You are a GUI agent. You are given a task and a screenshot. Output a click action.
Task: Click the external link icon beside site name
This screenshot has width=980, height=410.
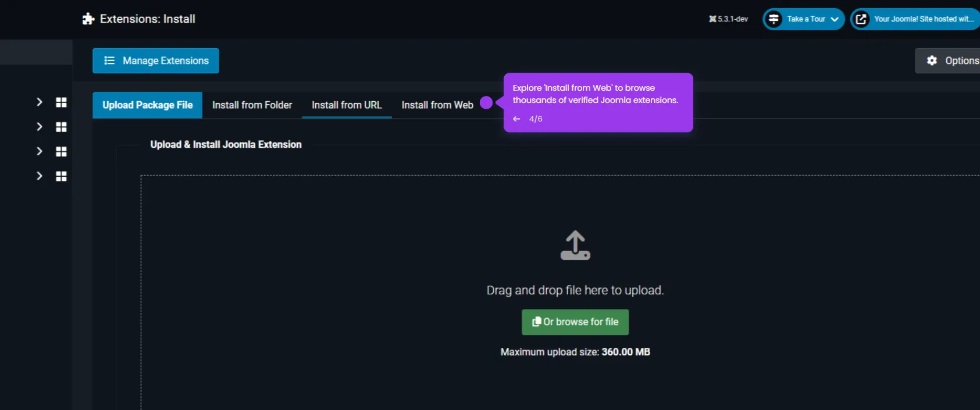point(861,19)
